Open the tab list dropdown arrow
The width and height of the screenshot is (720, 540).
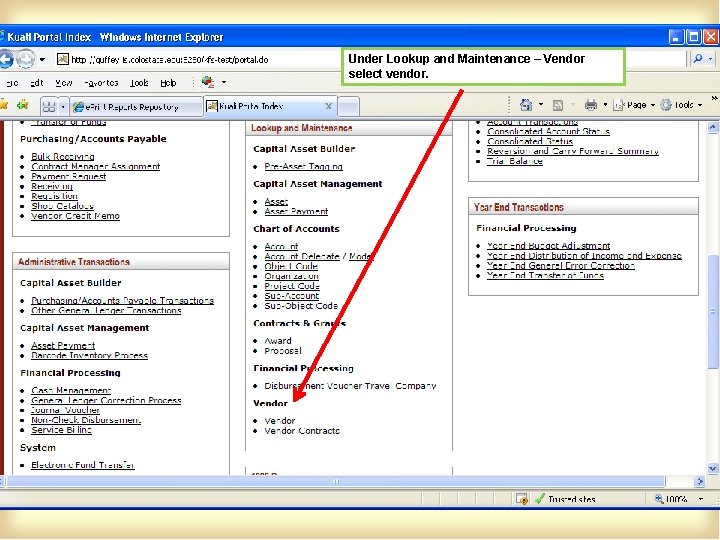tap(63, 107)
